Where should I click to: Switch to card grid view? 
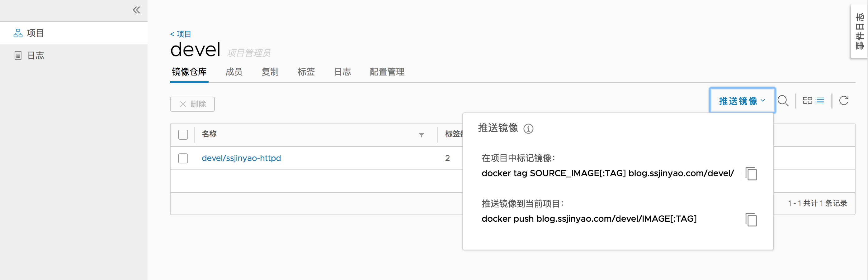coord(807,100)
